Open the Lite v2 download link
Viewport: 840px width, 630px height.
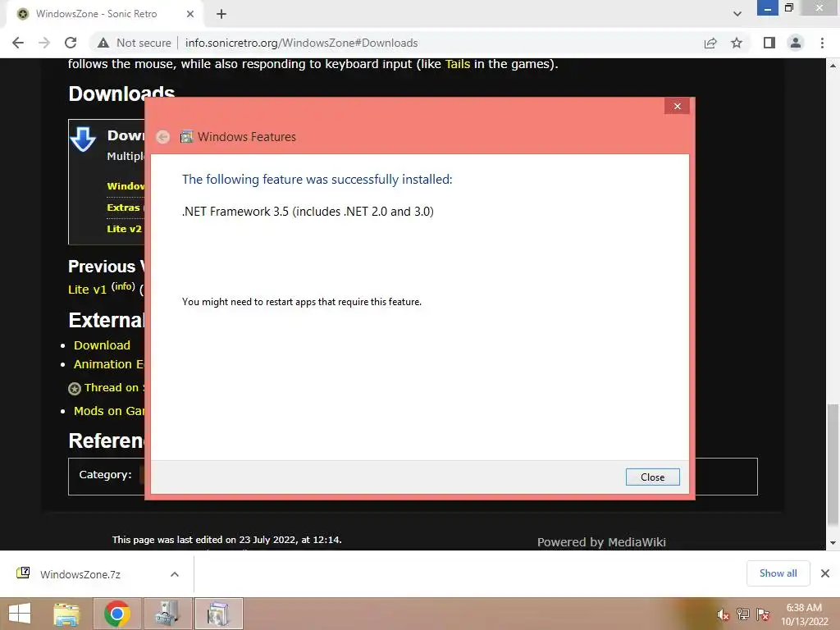(x=125, y=229)
